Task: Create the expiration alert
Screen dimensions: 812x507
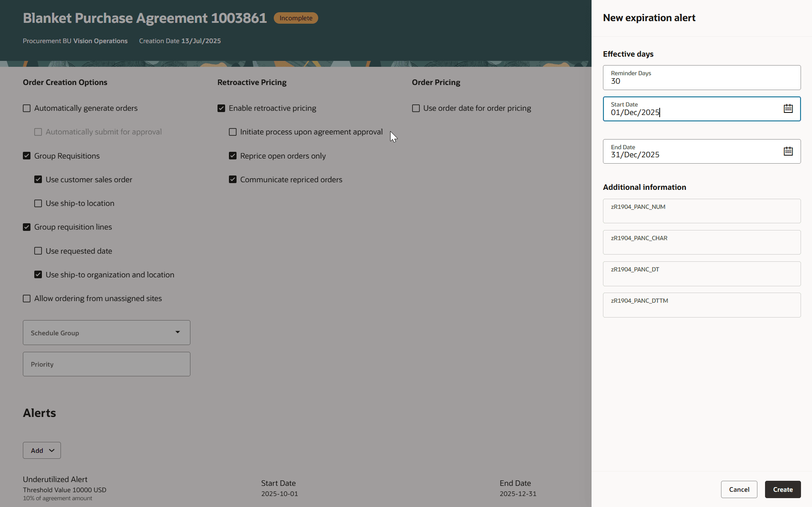Action: [x=783, y=489]
